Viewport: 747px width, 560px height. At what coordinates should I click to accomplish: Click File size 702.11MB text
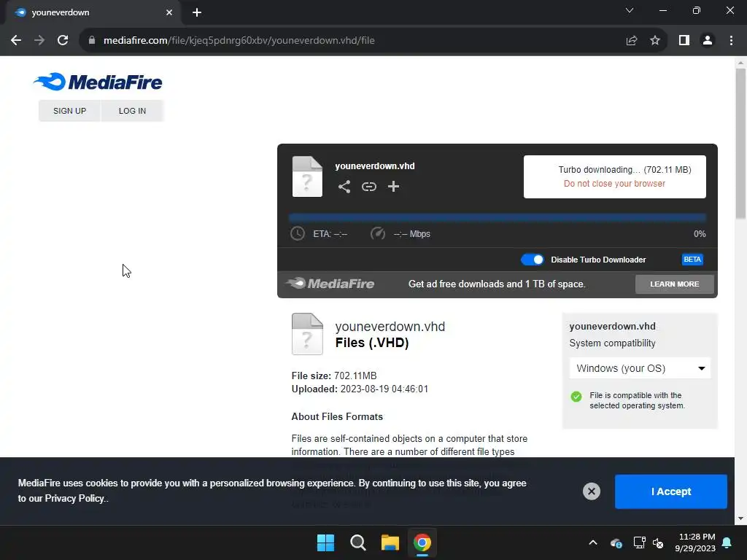(334, 376)
